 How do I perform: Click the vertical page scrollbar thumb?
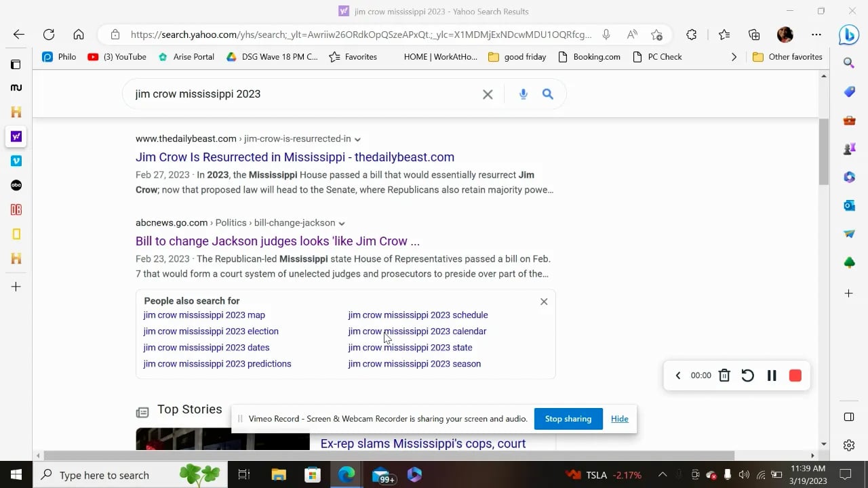(824, 152)
